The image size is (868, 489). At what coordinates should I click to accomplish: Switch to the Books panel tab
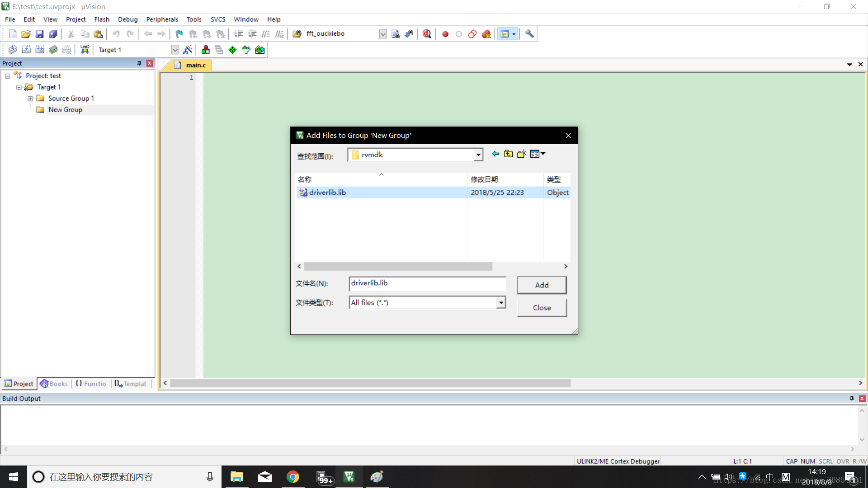54,384
